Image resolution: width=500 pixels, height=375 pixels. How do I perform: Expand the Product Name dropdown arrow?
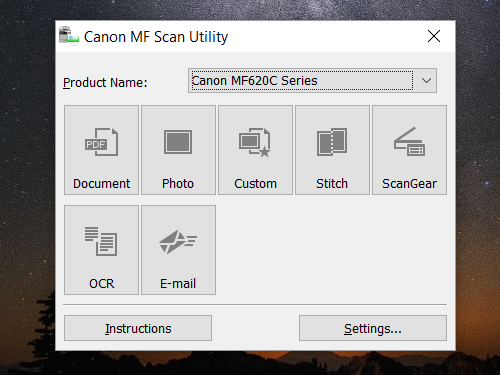pyautogui.click(x=426, y=81)
